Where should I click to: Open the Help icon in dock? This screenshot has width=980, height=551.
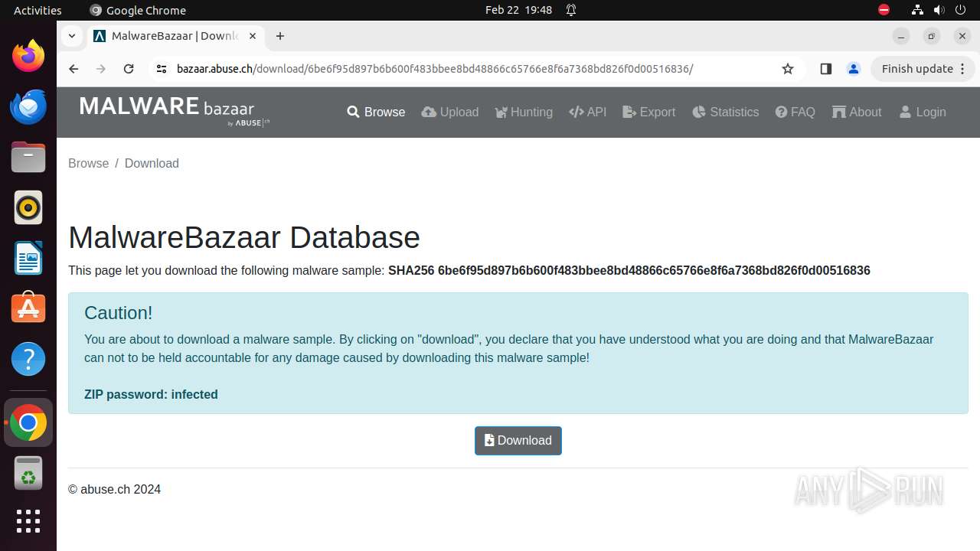click(x=28, y=359)
